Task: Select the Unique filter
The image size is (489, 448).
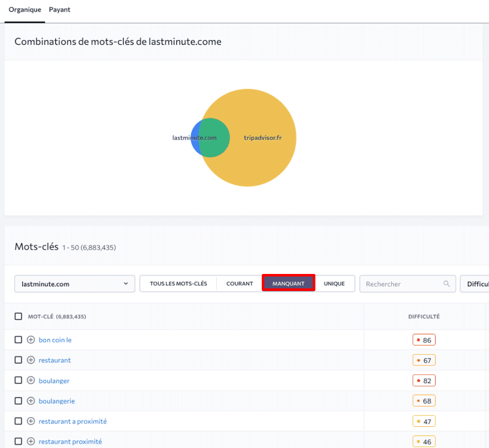Action: coord(334,284)
